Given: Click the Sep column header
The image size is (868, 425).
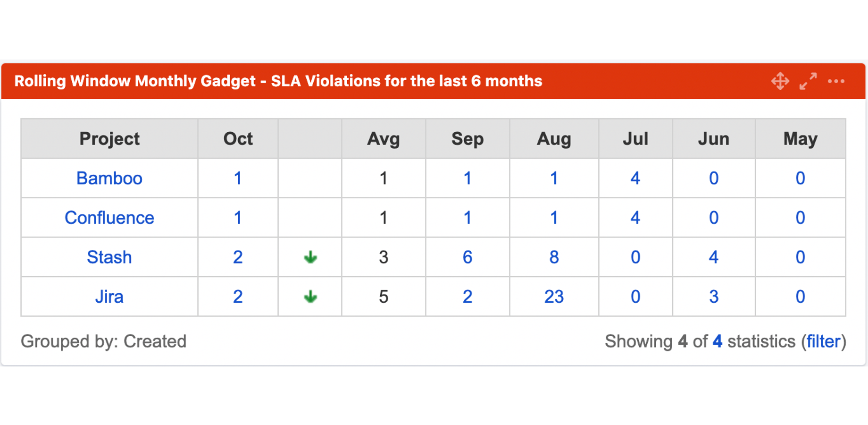Looking at the screenshot, I should click(x=467, y=139).
